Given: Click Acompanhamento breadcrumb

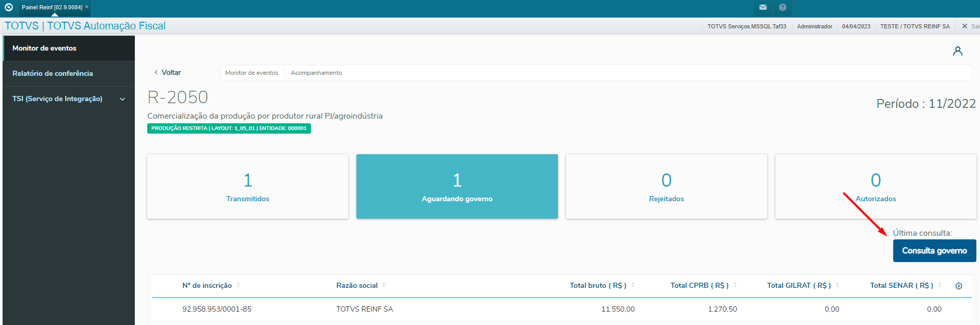Looking at the screenshot, I should pyautogui.click(x=316, y=73).
